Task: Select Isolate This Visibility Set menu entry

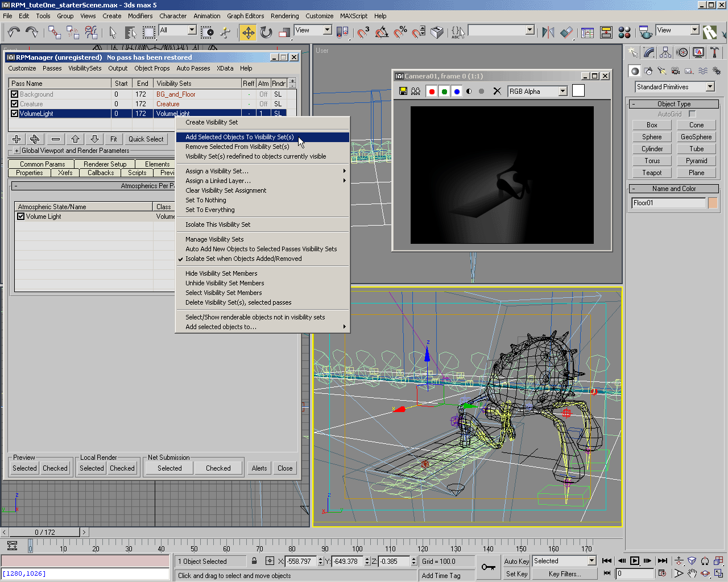Action: click(x=263, y=225)
